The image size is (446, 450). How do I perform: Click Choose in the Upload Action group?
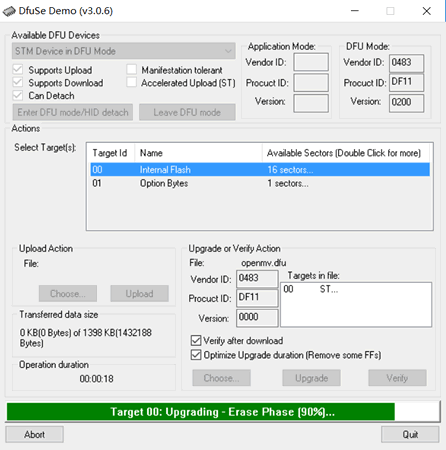(x=68, y=294)
